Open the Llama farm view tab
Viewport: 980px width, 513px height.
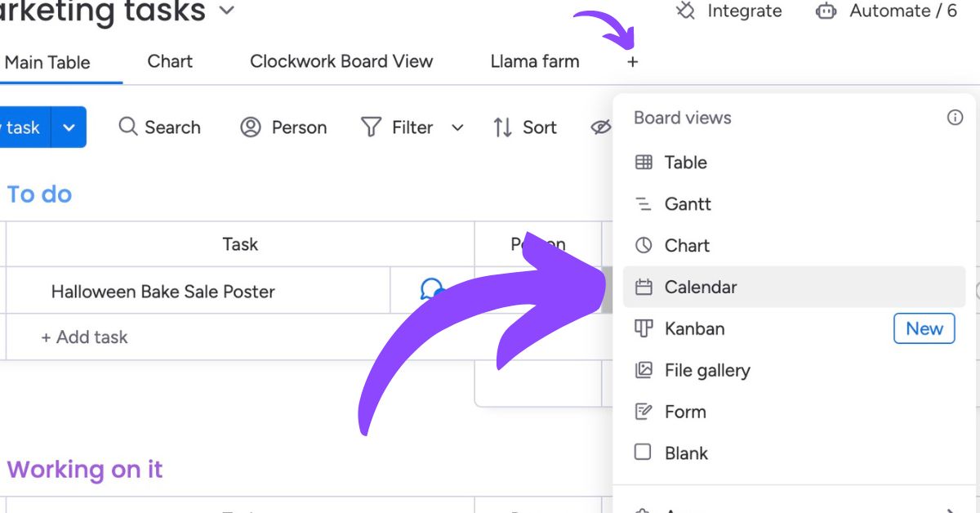pyautogui.click(x=534, y=61)
